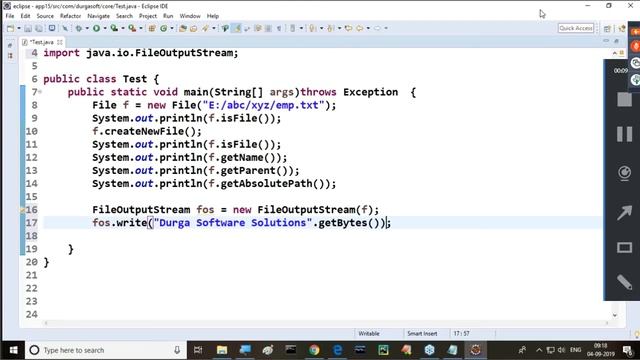Image resolution: width=640 pixels, height=360 pixels.
Task: Open the New file dropdown arrow
Action: coord(18,28)
